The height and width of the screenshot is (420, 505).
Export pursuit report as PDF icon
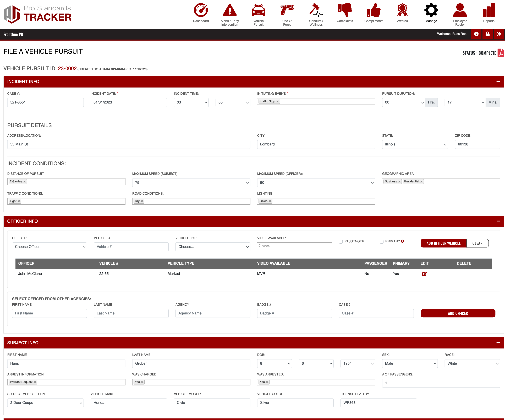tap(500, 53)
